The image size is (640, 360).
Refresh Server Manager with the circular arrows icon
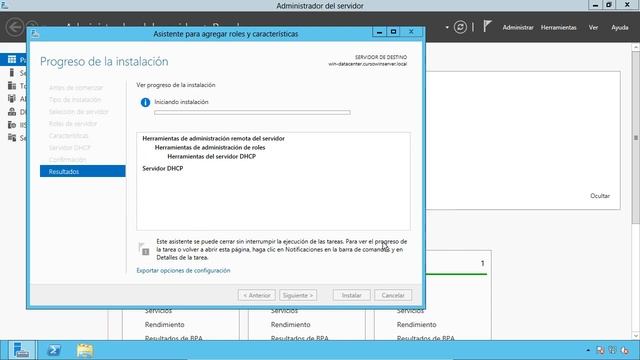pos(460,27)
